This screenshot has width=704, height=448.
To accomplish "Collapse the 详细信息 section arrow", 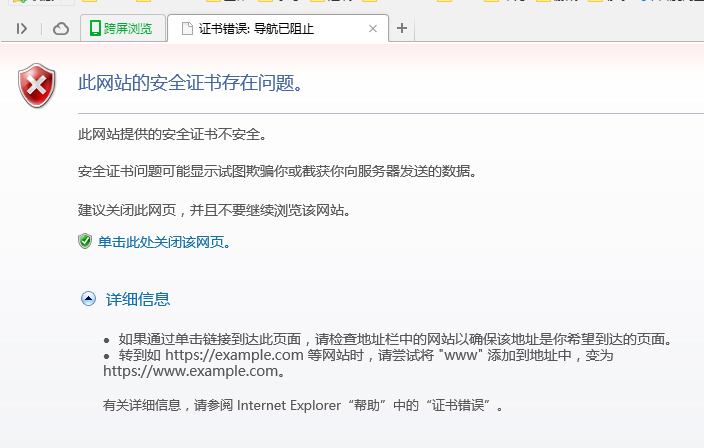I will (88, 298).
